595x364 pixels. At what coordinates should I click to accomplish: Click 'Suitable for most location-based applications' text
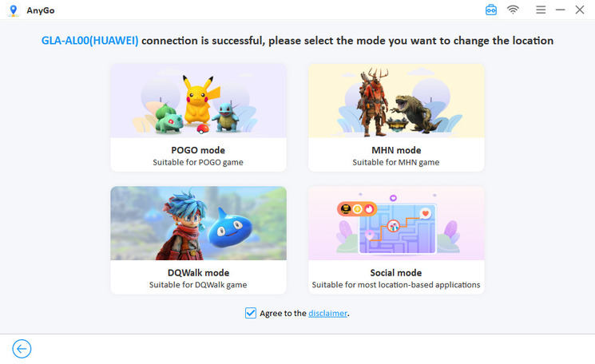point(396,285)
